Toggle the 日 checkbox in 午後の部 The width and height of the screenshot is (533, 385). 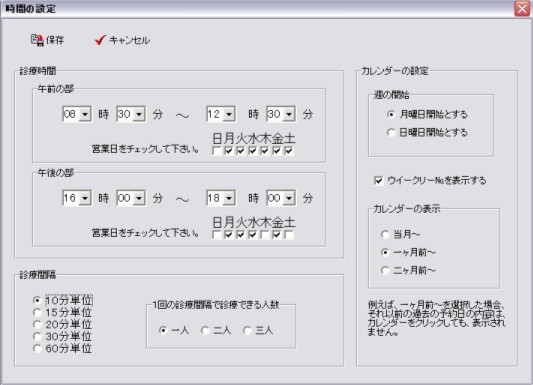pos(217,234)
